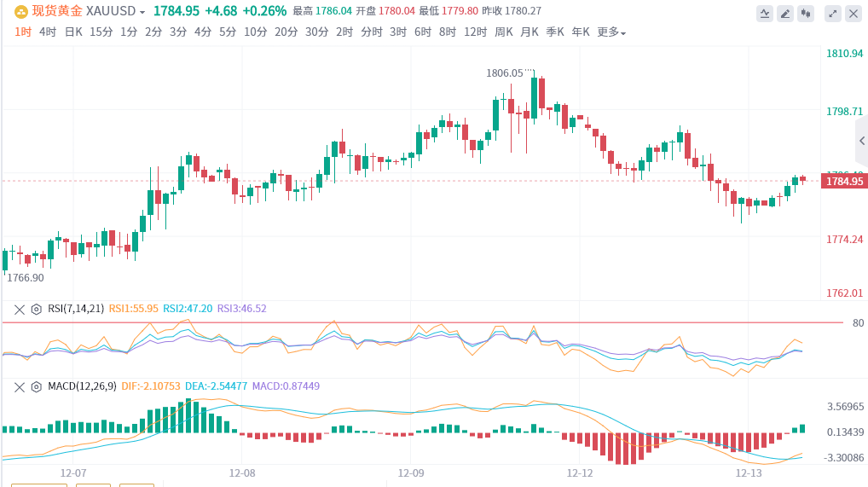The height and width of the screenshot is (487, 868).
Task: Click the RSI 80 overbought level label
Action: click(858, 323)
